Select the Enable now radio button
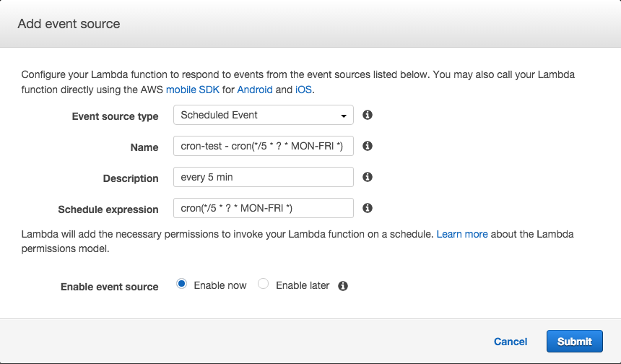Image resolution: width=621 pixels, height=364 pixels. click(182, 284)
